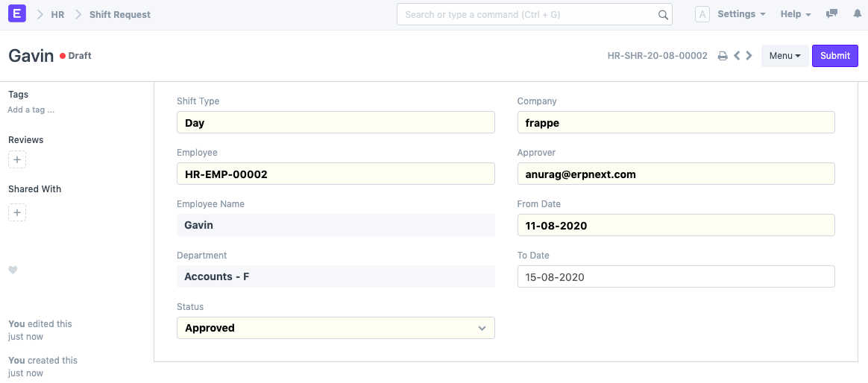Click Add a tag field
868x383 pixels.
[31, 110]
